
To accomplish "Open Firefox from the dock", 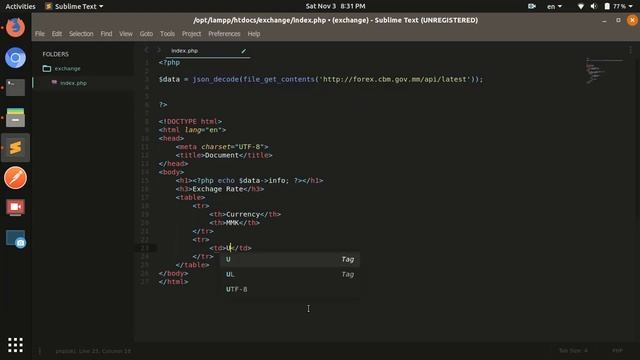I will (15, 27).
